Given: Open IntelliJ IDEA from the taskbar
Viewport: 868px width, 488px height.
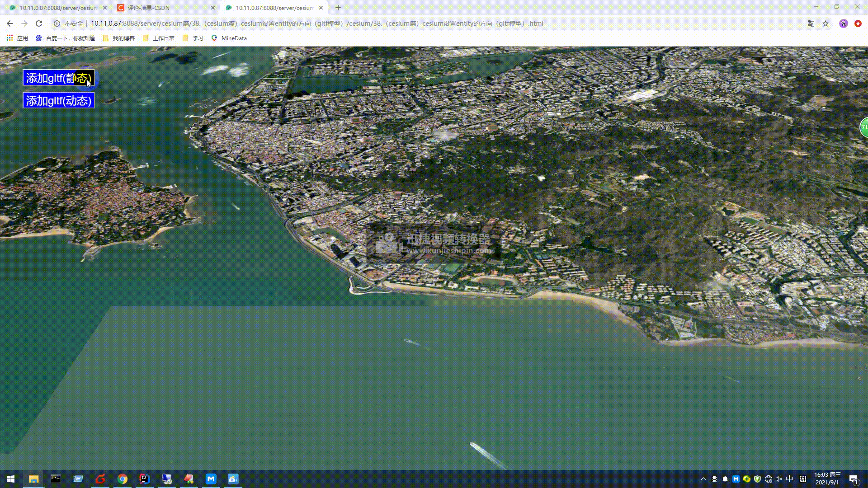Looking at the screenshot, I should [x=144, y=479].
